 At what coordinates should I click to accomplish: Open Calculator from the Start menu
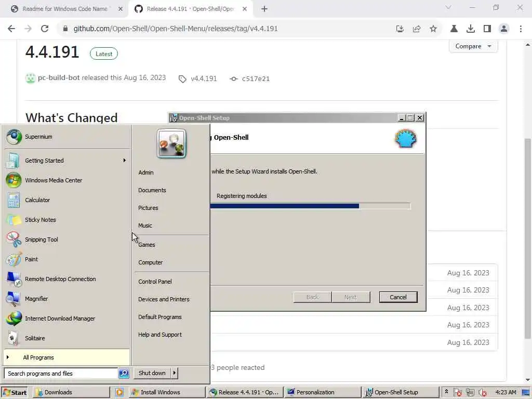(66, 200)
